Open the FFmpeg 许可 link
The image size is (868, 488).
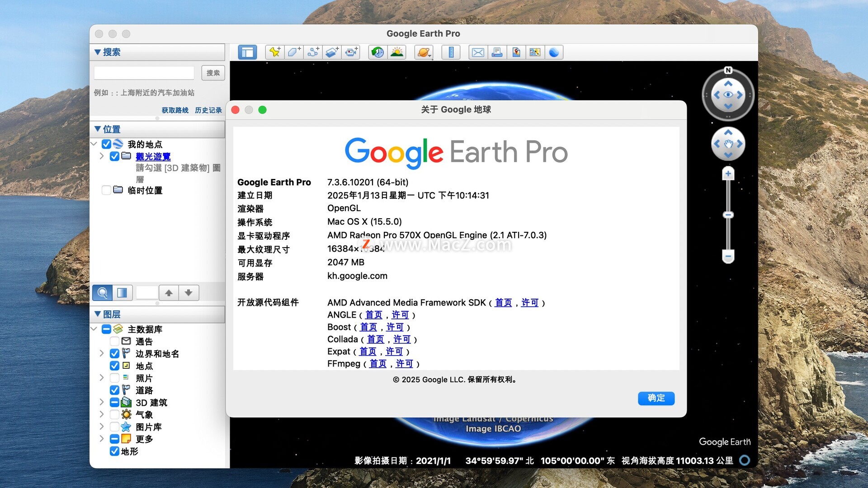405,364
